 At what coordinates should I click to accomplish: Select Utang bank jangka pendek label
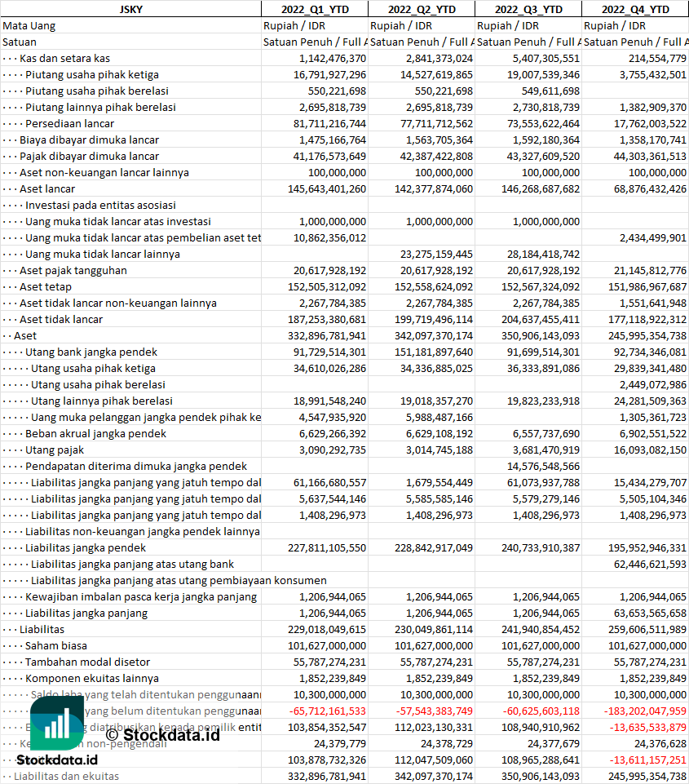click(91, 352)
